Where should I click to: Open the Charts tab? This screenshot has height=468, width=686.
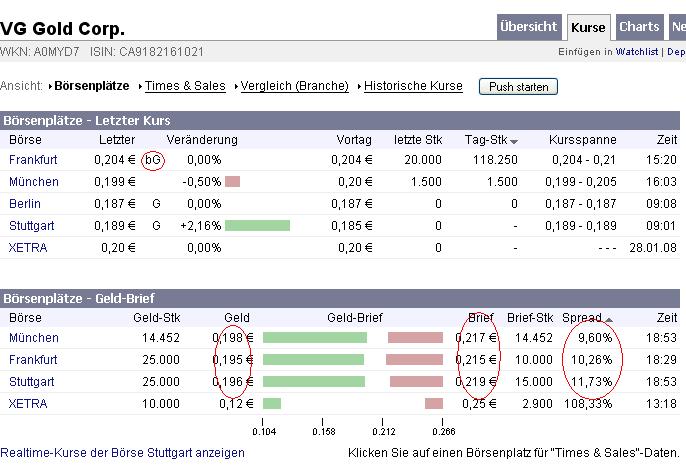639,27
